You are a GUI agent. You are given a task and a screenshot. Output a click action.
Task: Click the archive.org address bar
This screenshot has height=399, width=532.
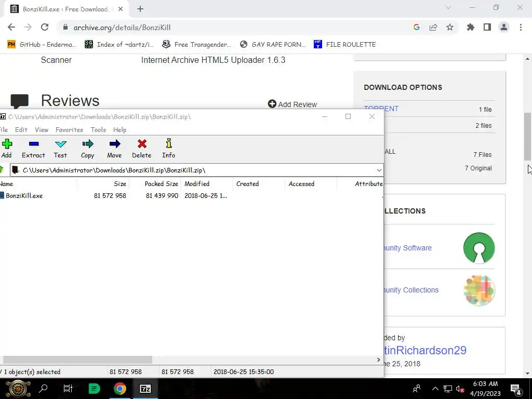tap(234, 28)
